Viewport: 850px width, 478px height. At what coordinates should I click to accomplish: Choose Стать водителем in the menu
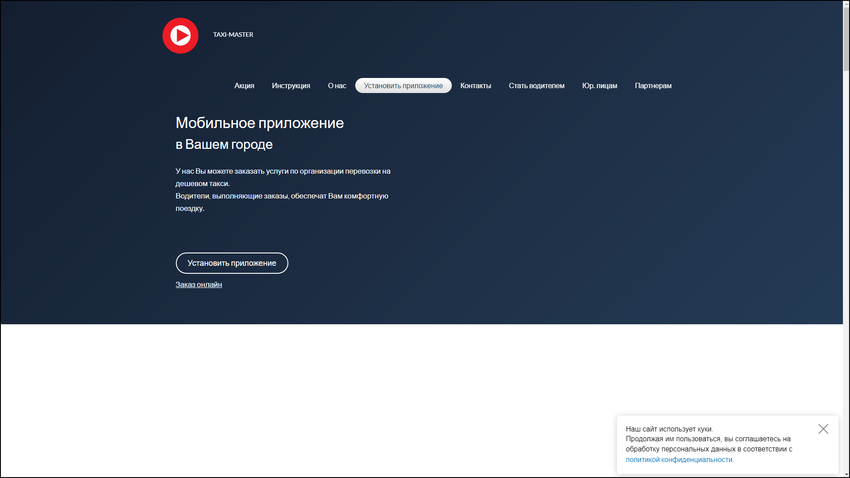tap(536, 86)
